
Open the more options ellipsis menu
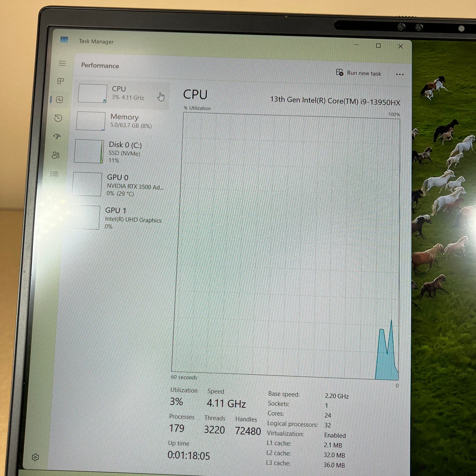[400, 74]
